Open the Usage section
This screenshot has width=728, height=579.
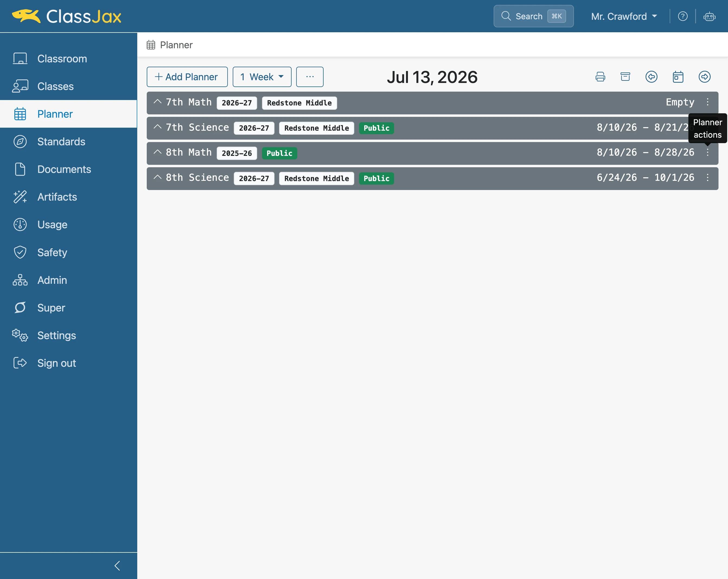coord(69,224)
